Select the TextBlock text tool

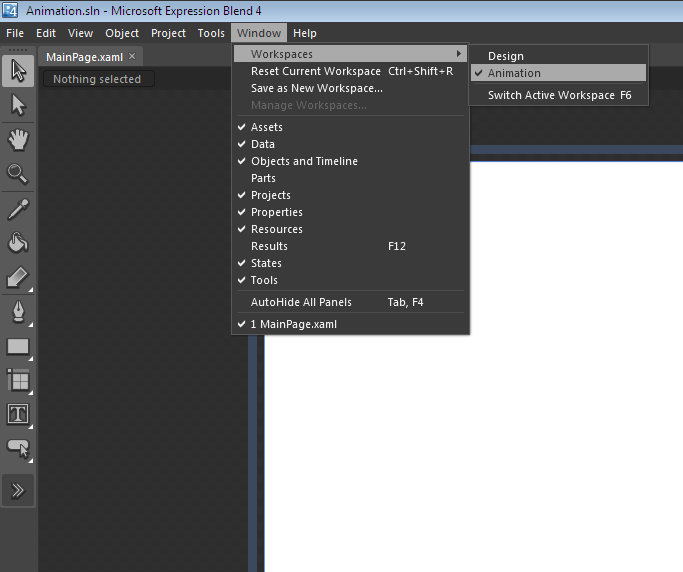[18, 414]
